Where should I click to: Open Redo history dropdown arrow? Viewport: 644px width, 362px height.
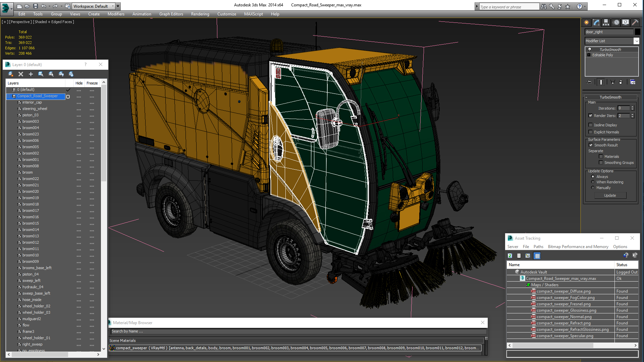click(61, 6)
